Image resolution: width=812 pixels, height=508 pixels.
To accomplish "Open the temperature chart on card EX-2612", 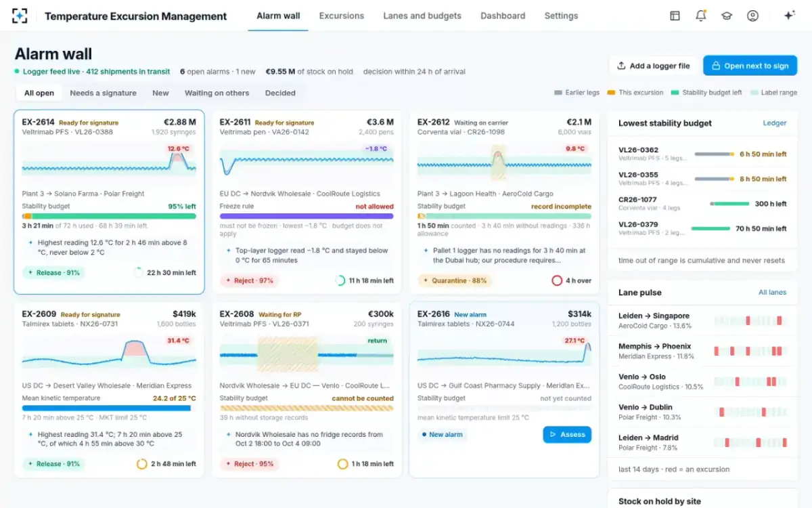I will tap(504, 163).
